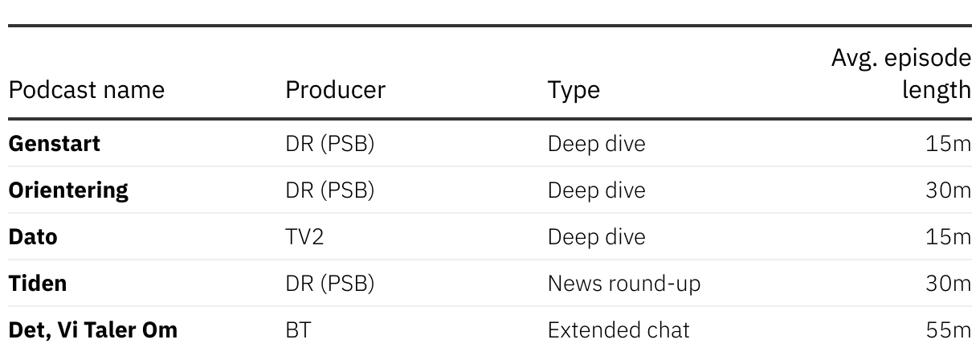
Task: Click DR (PSB) in the Tiden row
Action: pyautogui.click(x=330, y=283)
